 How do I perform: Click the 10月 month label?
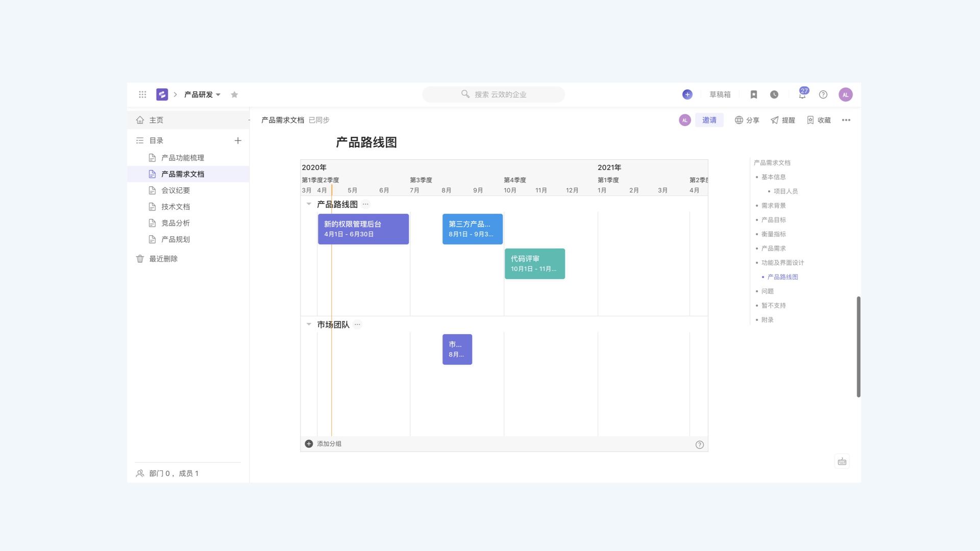tap(510, 190)
